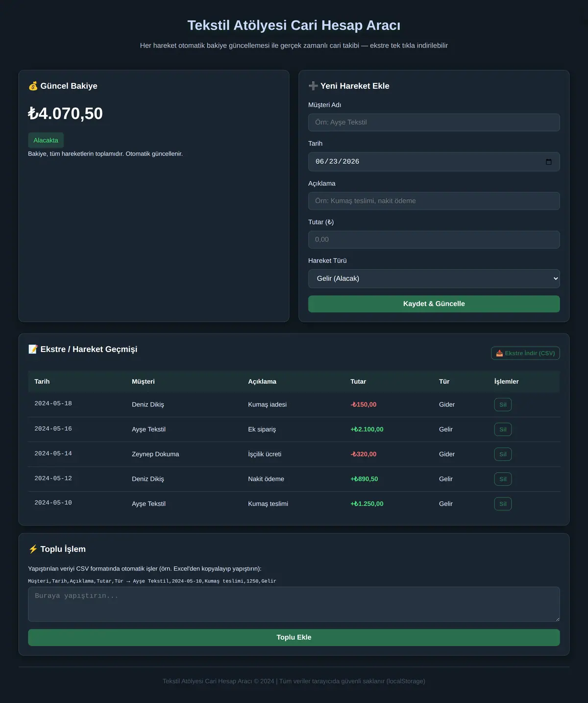Focus the Tarih date field

434,162
